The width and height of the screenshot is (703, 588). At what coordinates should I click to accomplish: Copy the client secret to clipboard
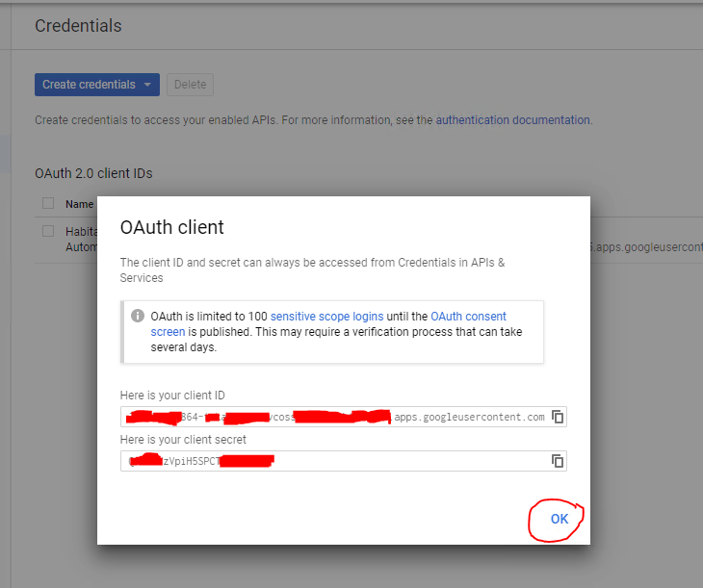click(x=558, y=461)
